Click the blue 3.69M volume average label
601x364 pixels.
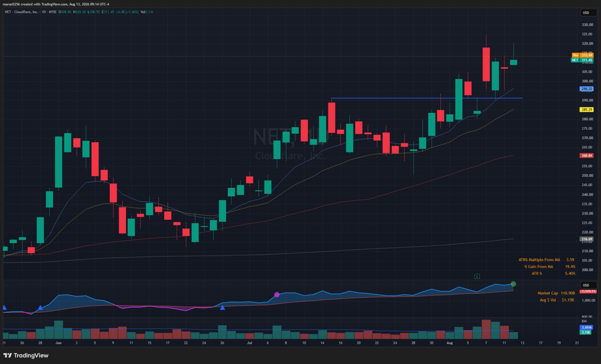(x=586, y=328)
